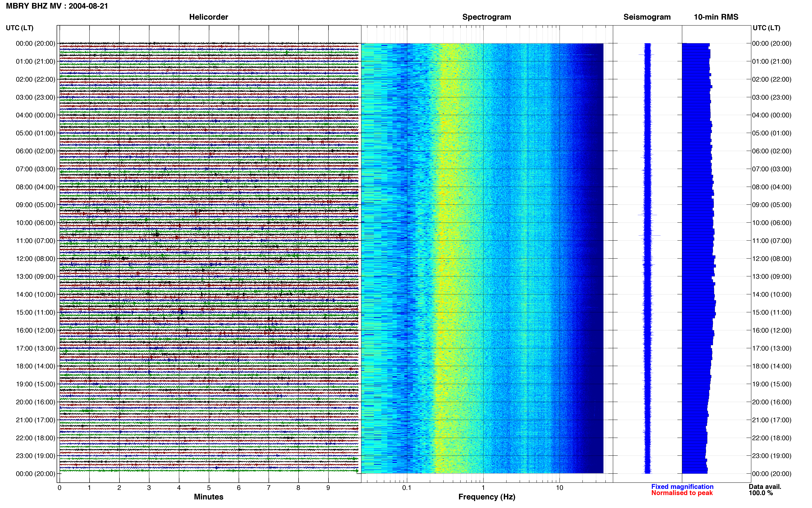Click left time label '14:00 (10:00)'
This screenshot has height=508, width=812.
click(36, 294)
